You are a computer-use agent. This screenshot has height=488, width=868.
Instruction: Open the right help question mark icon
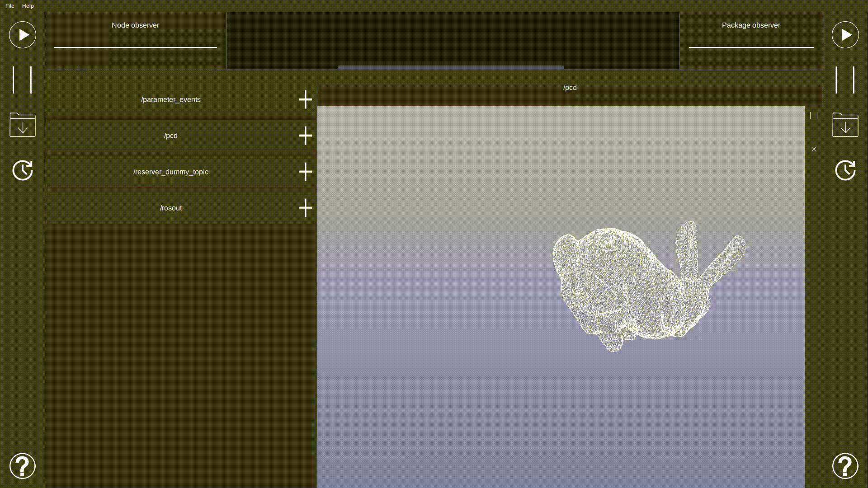845,466
